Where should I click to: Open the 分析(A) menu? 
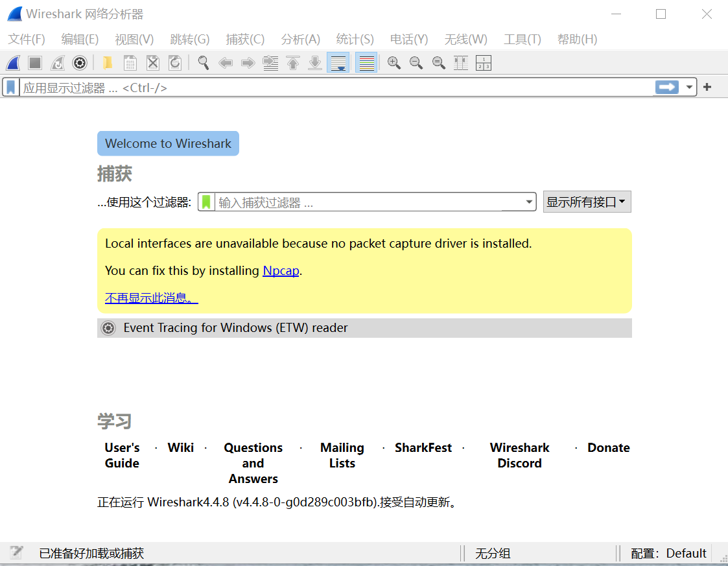click(x=300, y=39)
